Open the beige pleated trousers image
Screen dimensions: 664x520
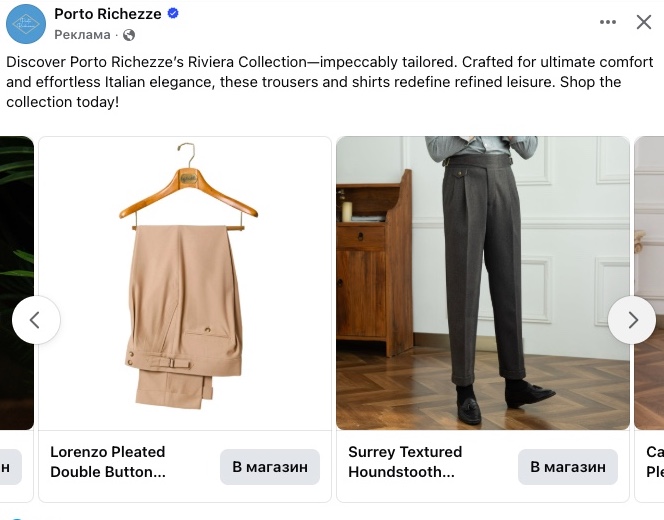coord(185,283)
